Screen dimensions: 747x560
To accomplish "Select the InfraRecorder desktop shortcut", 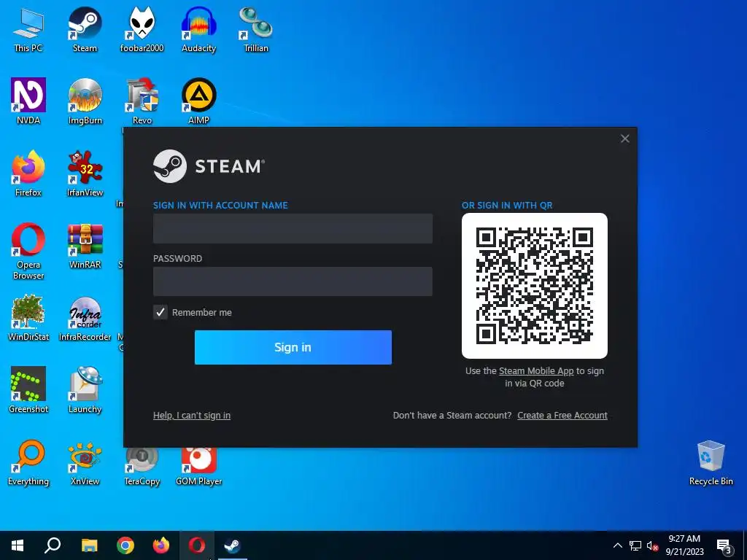I will (x=85, y=318).
